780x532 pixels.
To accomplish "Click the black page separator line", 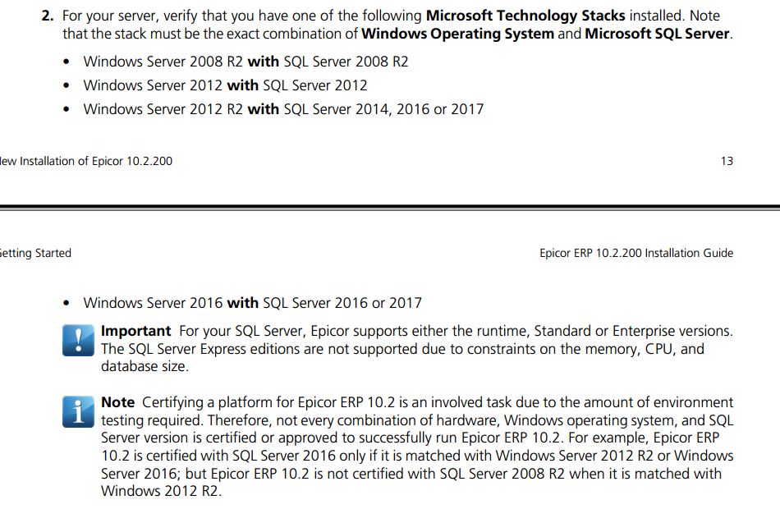I will pos(390,207).
